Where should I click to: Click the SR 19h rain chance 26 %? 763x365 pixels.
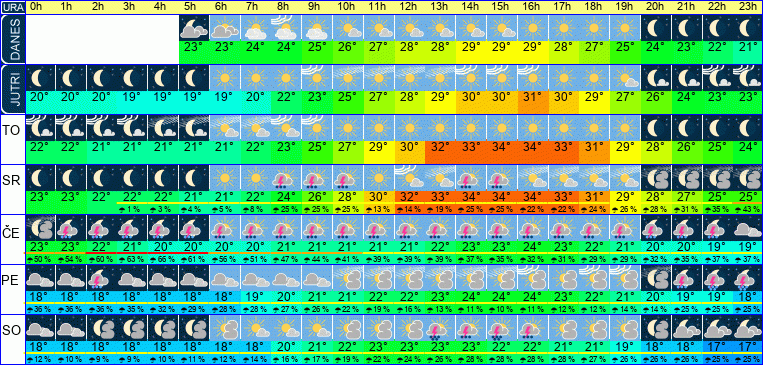click(x=625, y=209)
